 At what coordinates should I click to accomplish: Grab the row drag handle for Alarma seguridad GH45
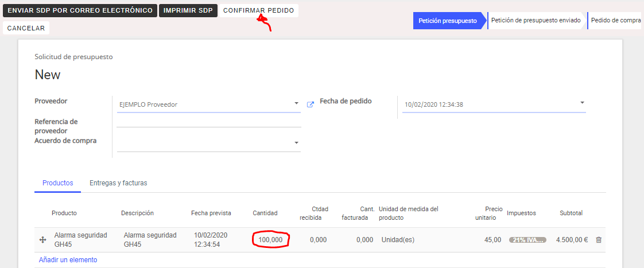(42, 240)
